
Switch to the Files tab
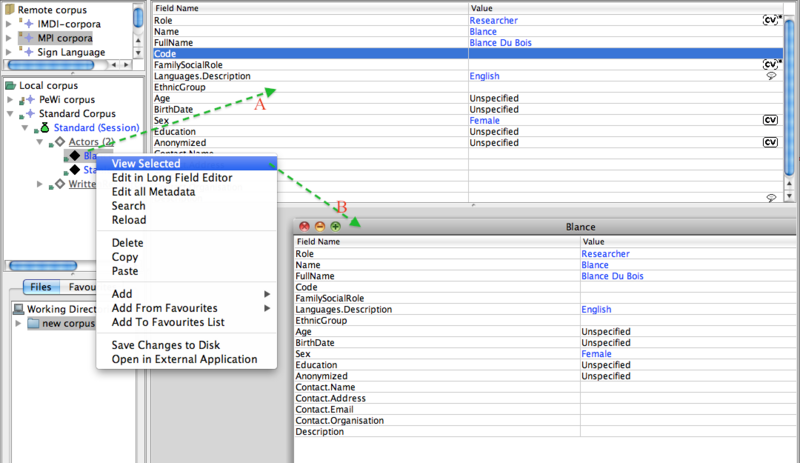pyautogui.click(x=41, y=287)
